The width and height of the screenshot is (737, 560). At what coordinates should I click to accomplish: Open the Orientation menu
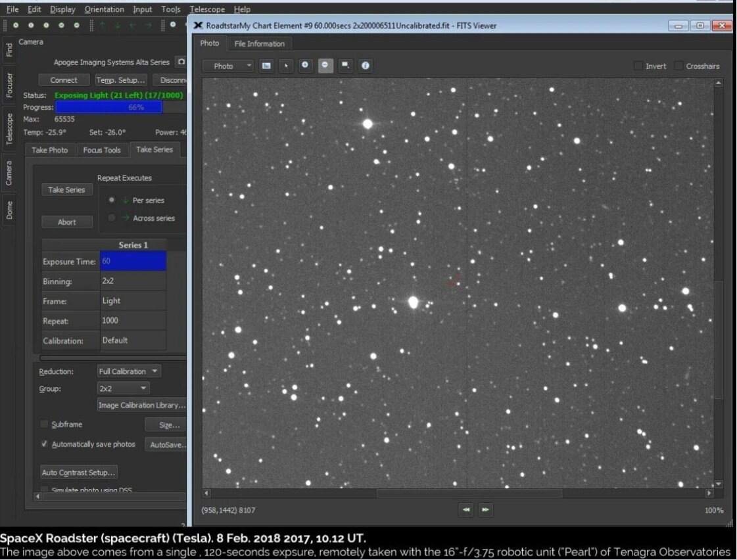point(105,9)
